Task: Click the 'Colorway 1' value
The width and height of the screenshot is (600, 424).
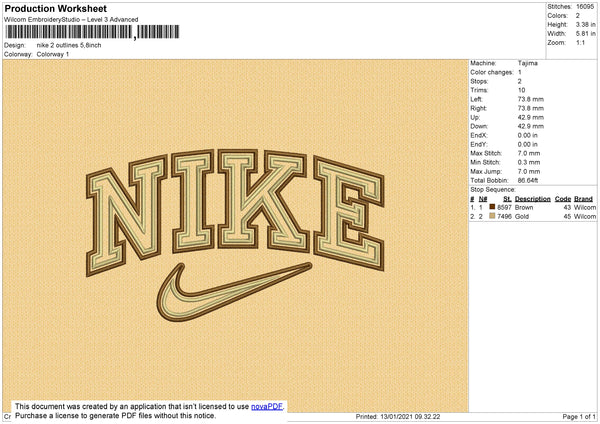Action: pos(53,54)
